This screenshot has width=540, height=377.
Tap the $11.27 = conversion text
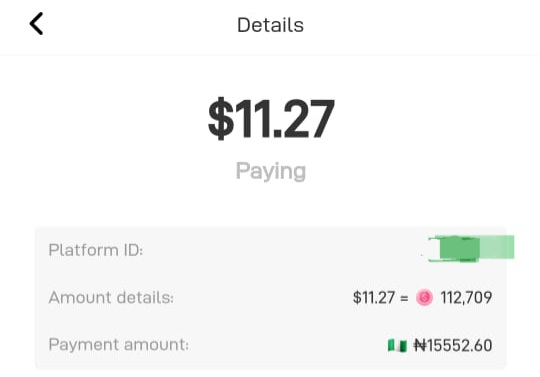[x=381, y=297]
